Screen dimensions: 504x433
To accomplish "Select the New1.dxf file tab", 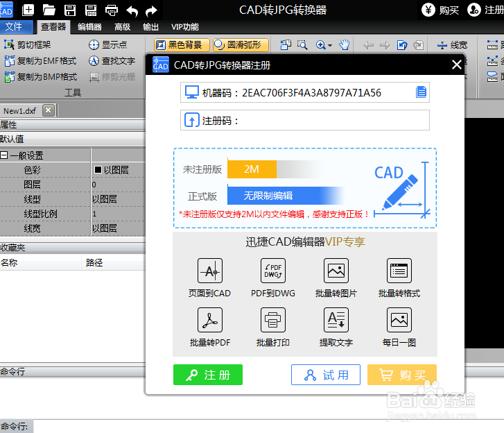I will pos(19,111).
